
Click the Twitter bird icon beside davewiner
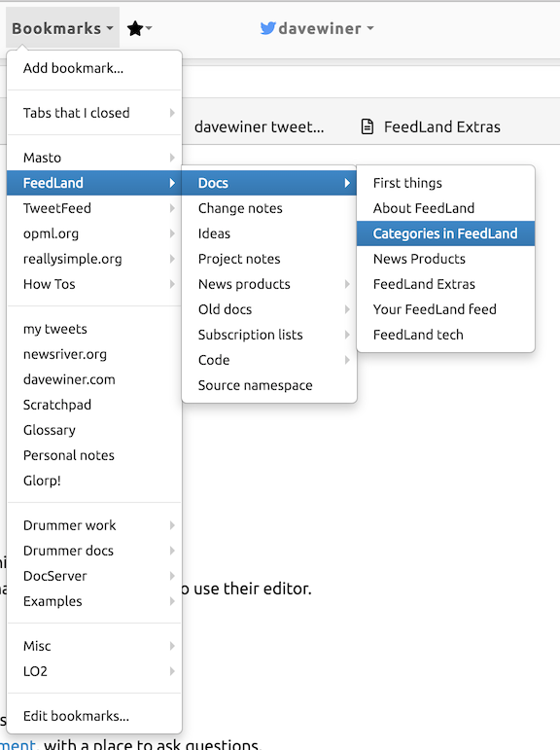267,28
